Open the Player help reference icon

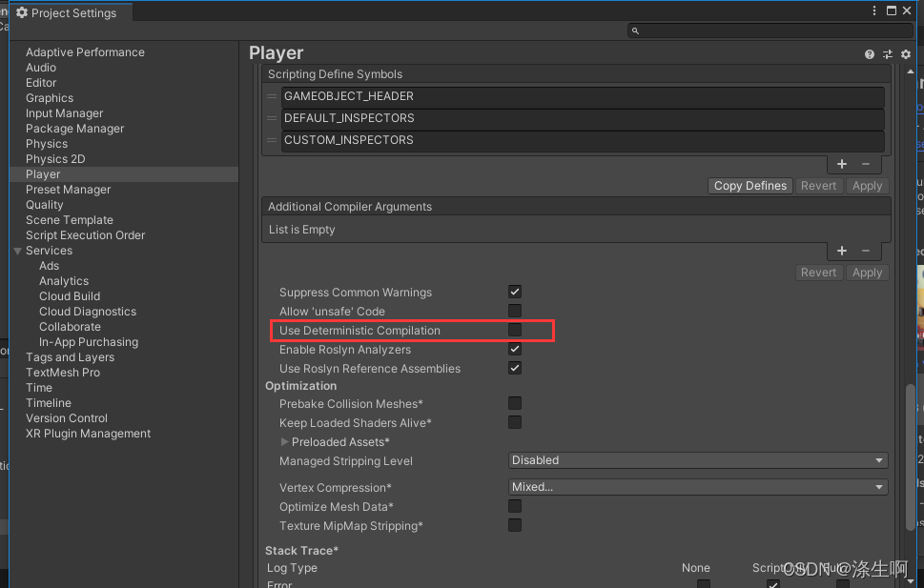click(x=870, y=54)
